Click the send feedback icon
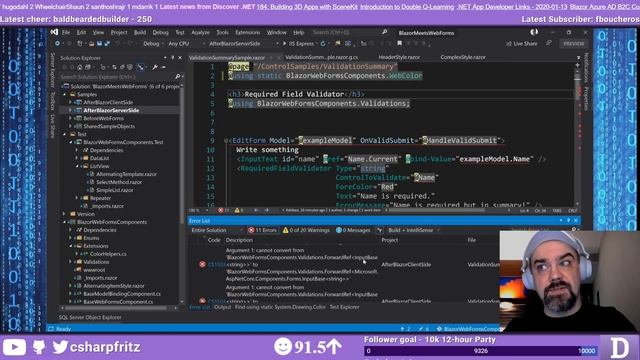The image size is (640, 360). tap(549, 43)
